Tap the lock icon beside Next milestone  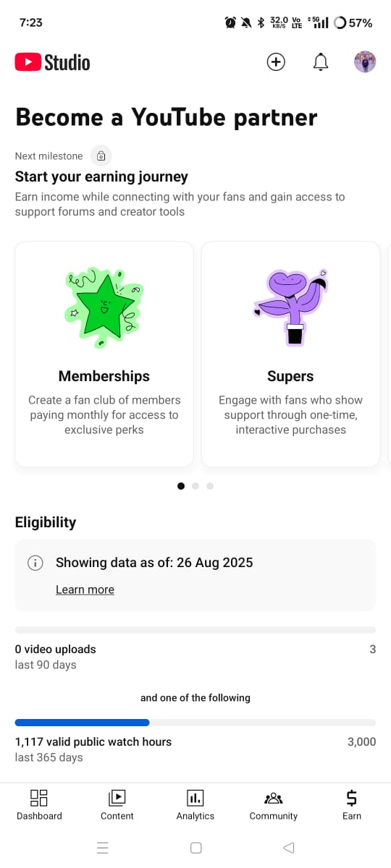click(101, 156)
